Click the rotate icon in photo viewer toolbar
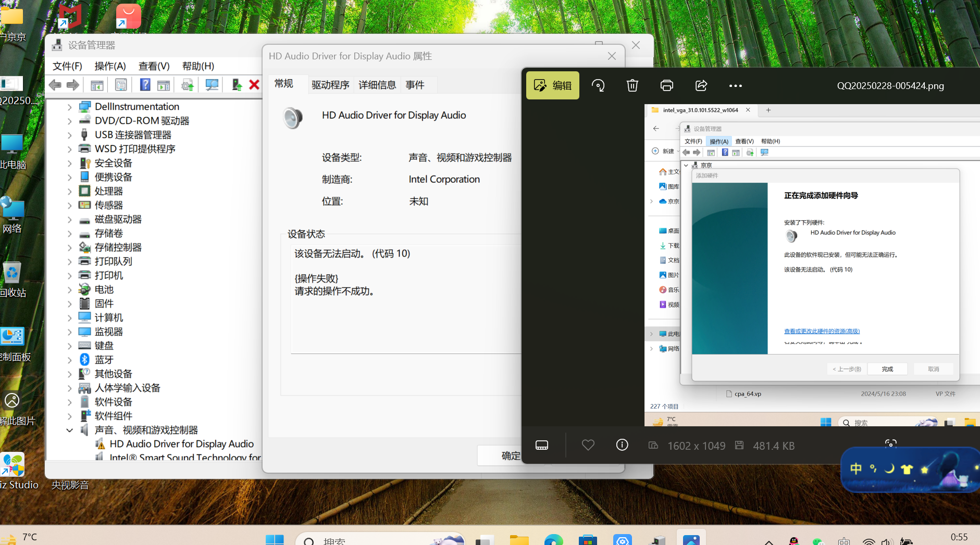The width and height of the screenshot is (980, 545). (x=598, y=85)
